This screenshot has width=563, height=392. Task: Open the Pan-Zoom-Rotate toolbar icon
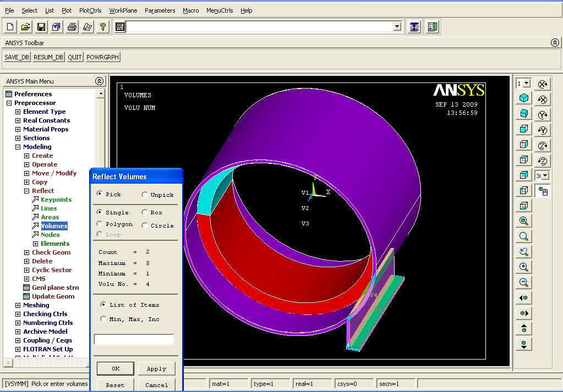click(x=56, y=27)
